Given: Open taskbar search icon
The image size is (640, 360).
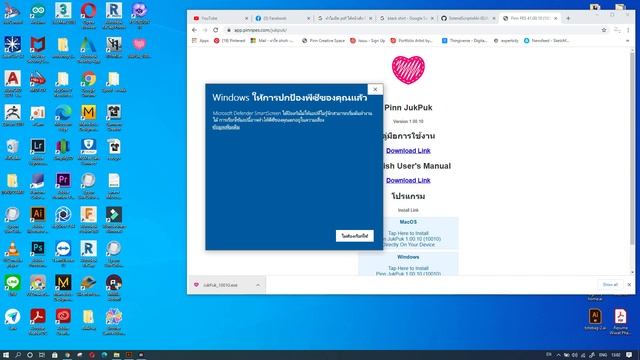Looking at the screenshot, I should click(18, 355).
